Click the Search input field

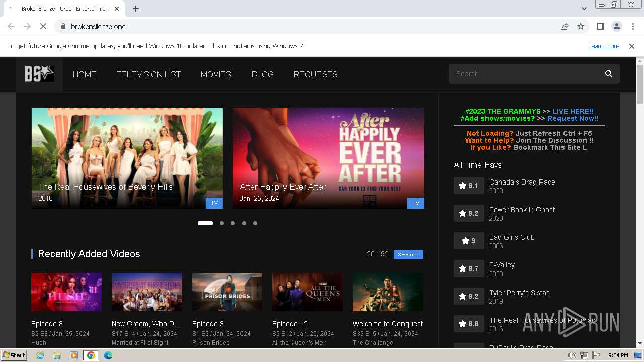526,74
